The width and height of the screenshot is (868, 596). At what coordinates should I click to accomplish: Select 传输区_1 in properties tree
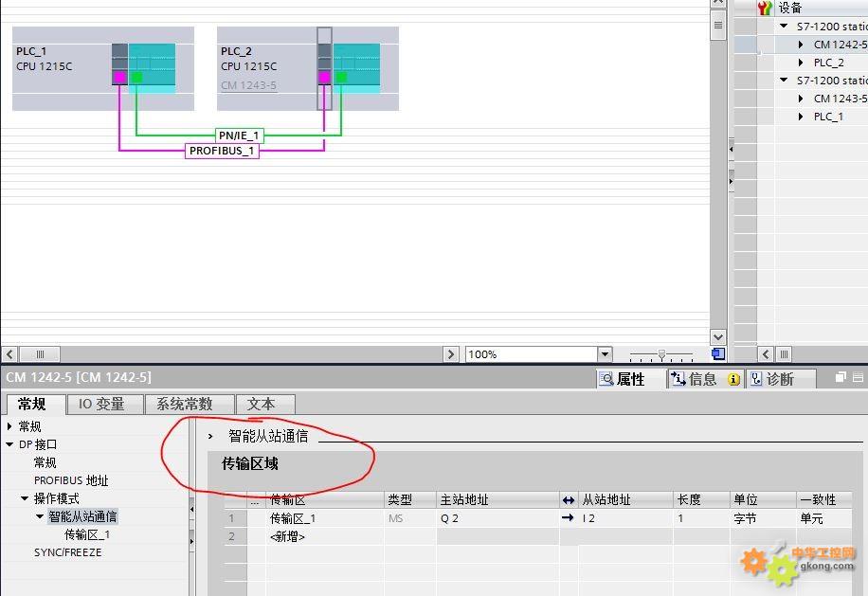tap(87, 534)
